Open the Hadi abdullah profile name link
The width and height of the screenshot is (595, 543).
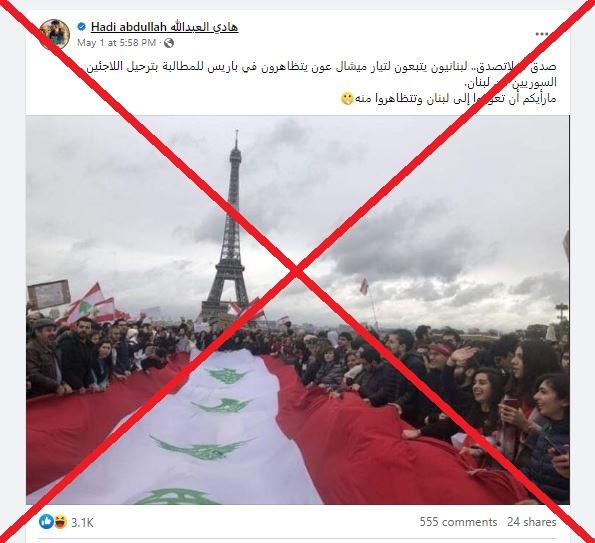coord(164,27)
